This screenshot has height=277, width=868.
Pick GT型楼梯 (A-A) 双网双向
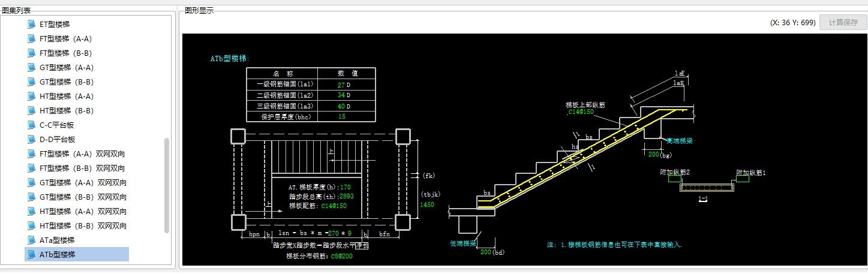pos(83,183)
